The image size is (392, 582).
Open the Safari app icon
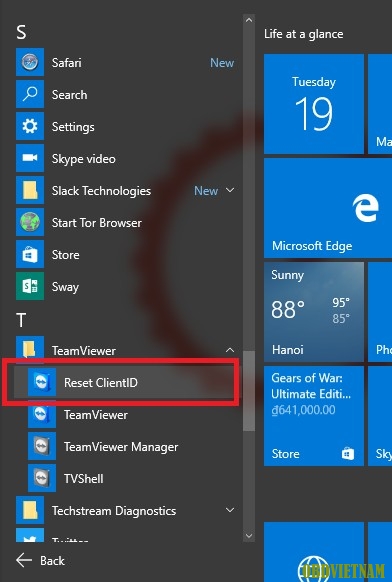pos(30,62)
